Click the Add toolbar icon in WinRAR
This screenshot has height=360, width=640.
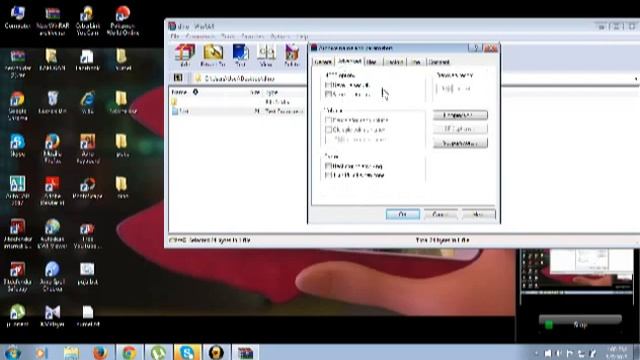[x=184, y=56]
